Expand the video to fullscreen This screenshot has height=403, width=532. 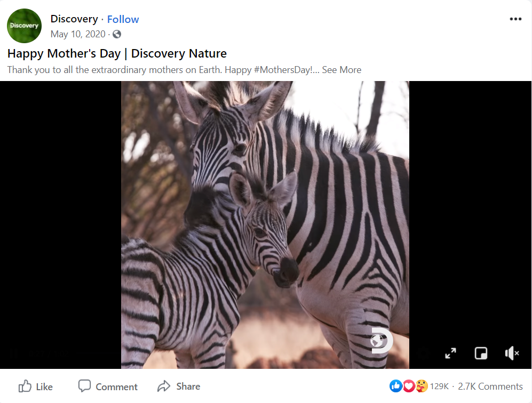click(451, 353)
